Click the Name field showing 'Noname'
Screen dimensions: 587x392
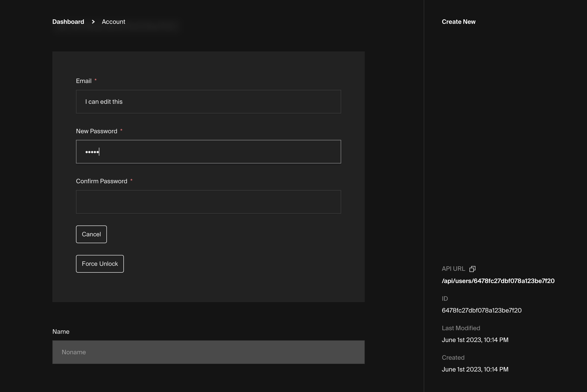click(x=208, y=352)
